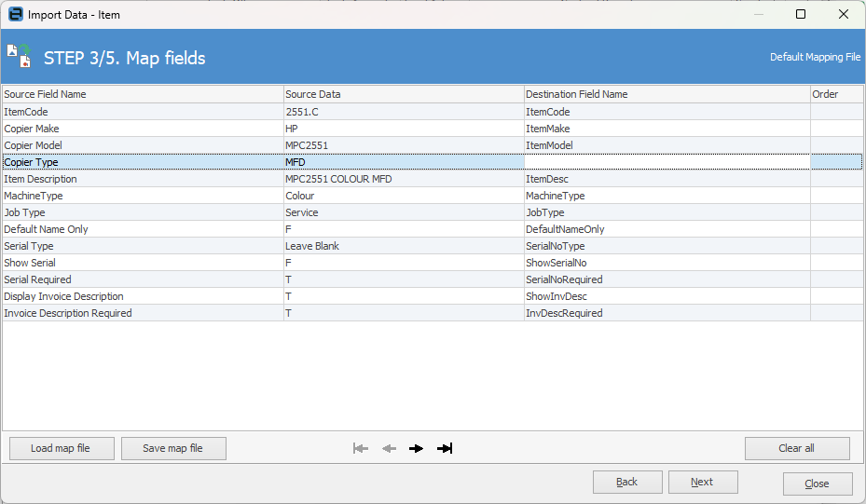This screenshot has height=504, width=866.
Task: Select the Default Name Only source field
Action: click(143, 230)
